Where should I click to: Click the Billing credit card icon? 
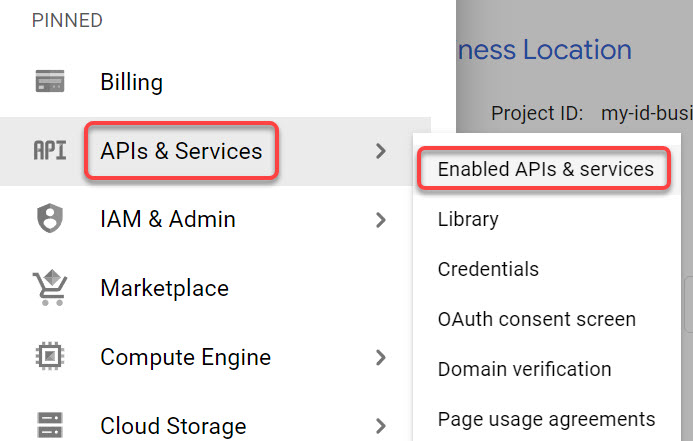(x=49, y=81)
